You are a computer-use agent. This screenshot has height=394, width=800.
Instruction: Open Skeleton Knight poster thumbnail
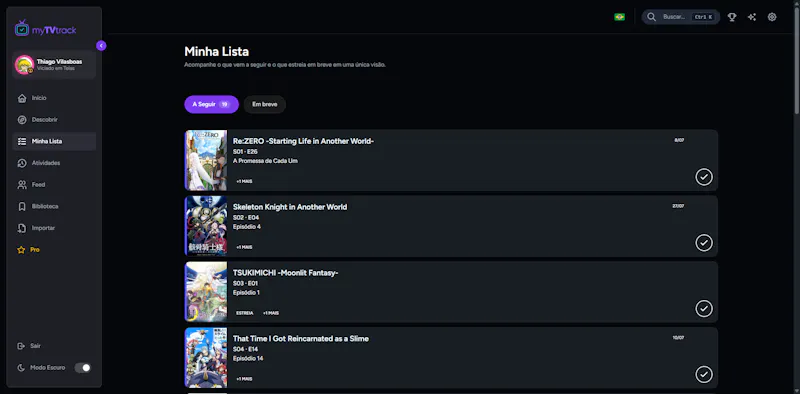click(x=206, y=226)
